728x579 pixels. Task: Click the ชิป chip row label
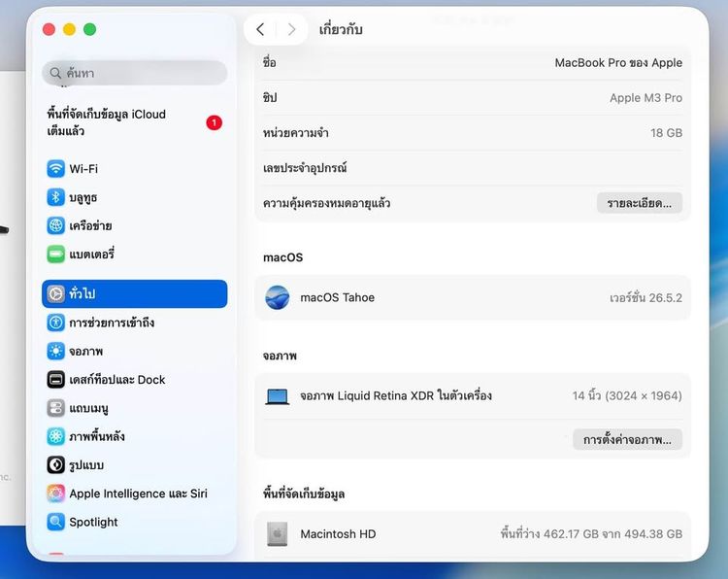pos(270,97)
